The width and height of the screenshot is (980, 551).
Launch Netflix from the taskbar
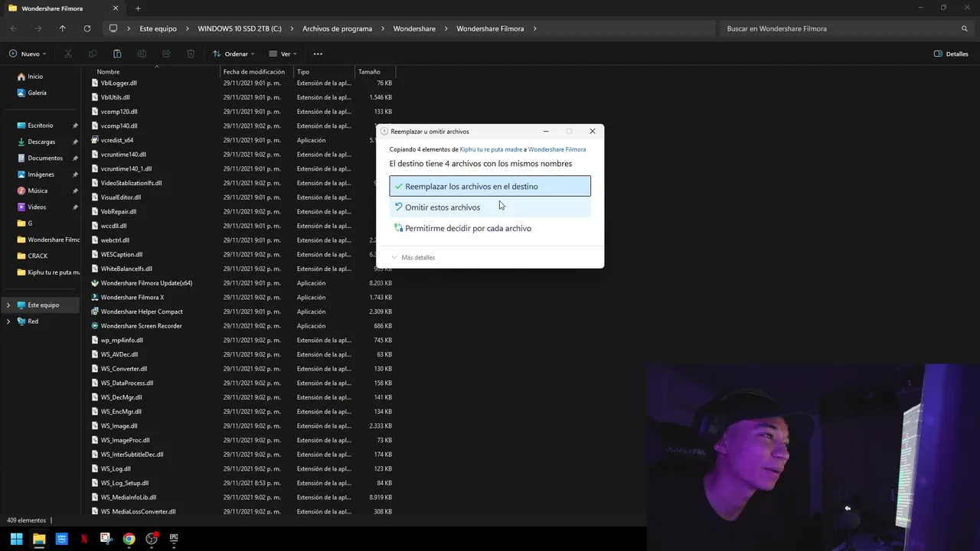pyautogui.click(x=84, y=539)
